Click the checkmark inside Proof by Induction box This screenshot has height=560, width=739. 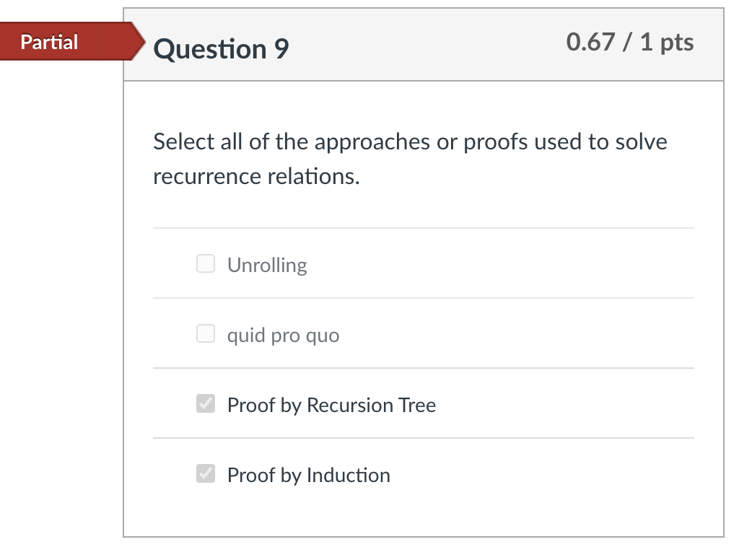pos(205,473)
